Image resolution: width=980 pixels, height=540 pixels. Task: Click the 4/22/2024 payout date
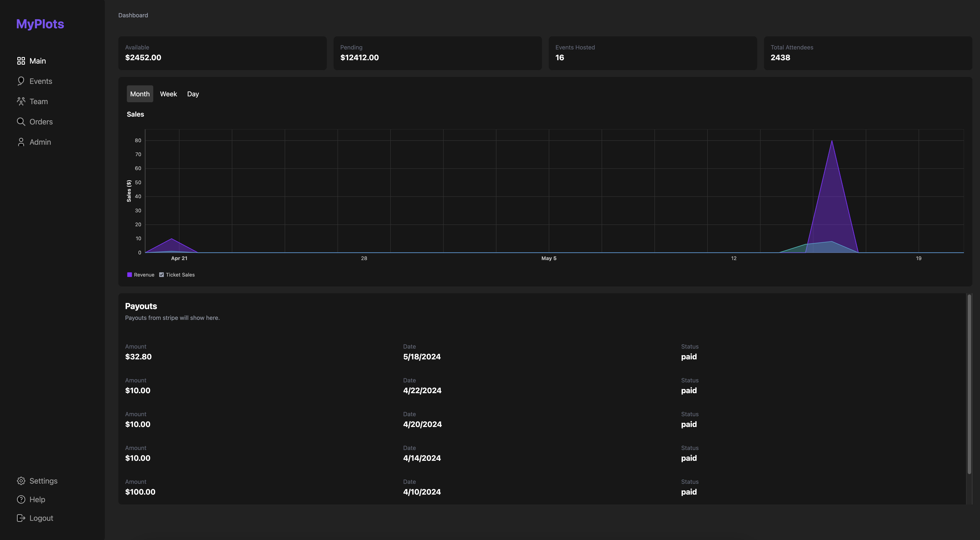point(422,391)
